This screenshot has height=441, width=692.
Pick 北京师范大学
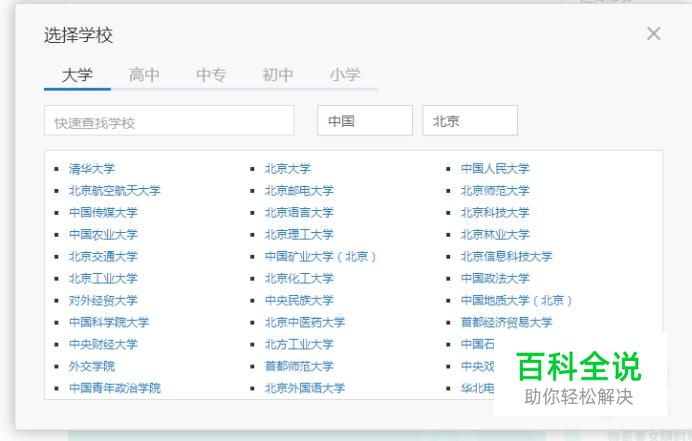[495, 191]
